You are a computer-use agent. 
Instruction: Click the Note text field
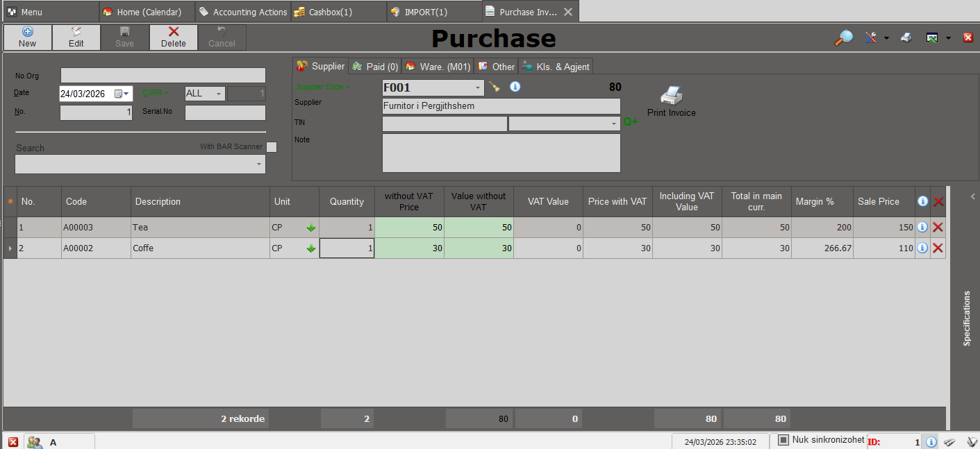501,153
